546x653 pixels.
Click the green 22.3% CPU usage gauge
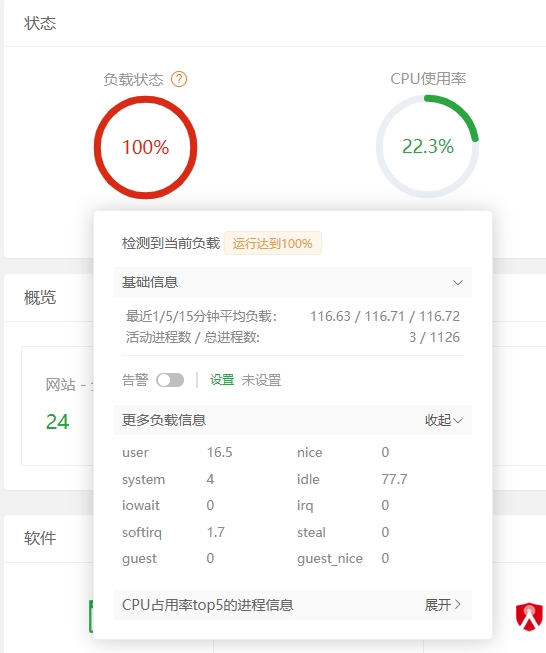coord(428,146)
